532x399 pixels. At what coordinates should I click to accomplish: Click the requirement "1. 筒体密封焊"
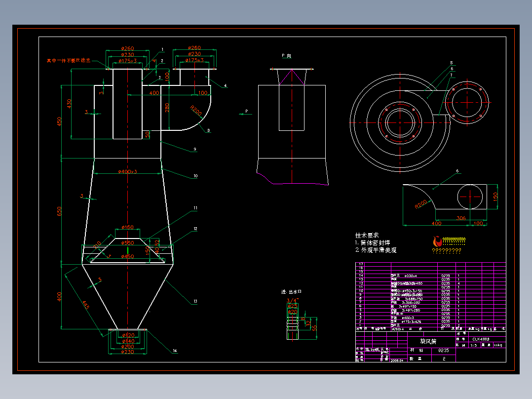(372, 242)
